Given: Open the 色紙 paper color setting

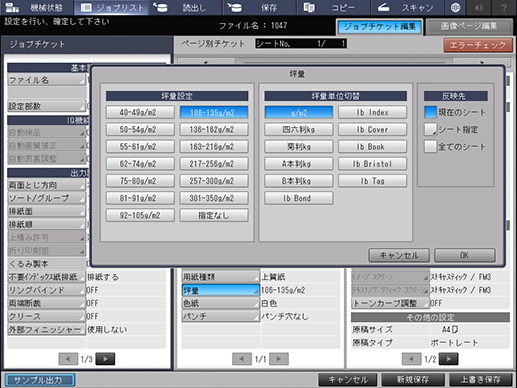Looking at the screenshot, I should (221, 303).
